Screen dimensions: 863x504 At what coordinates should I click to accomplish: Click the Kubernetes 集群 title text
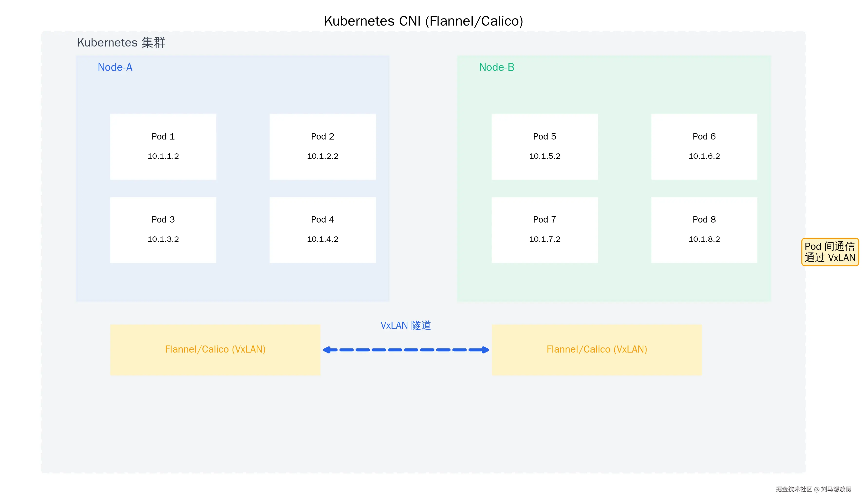121,42
